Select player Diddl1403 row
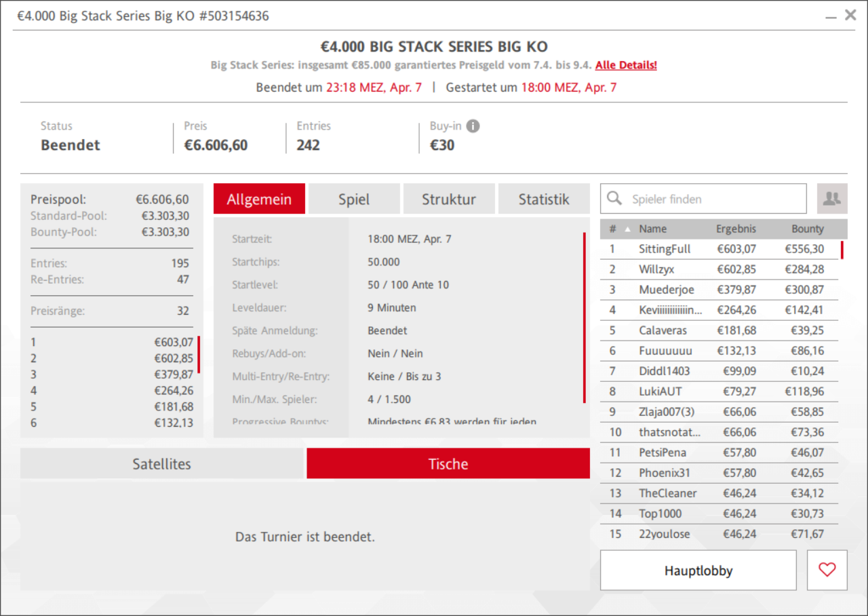868x616 pixels. coord(719,371)
